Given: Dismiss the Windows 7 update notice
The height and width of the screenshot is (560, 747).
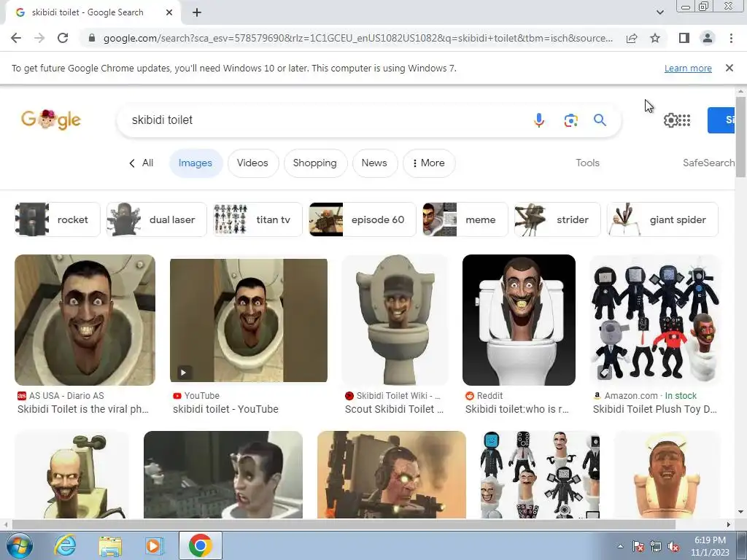Looking at the screenshot, I should 729,68.
